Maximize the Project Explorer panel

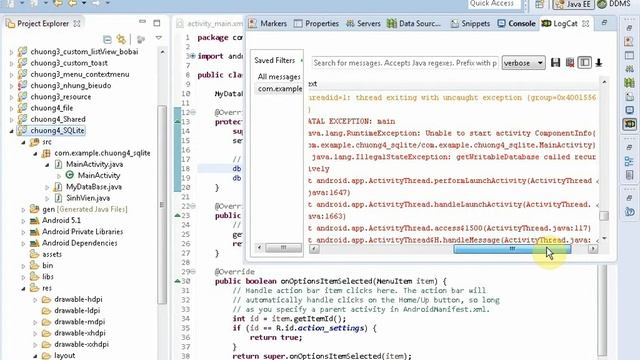pos(157,23)
